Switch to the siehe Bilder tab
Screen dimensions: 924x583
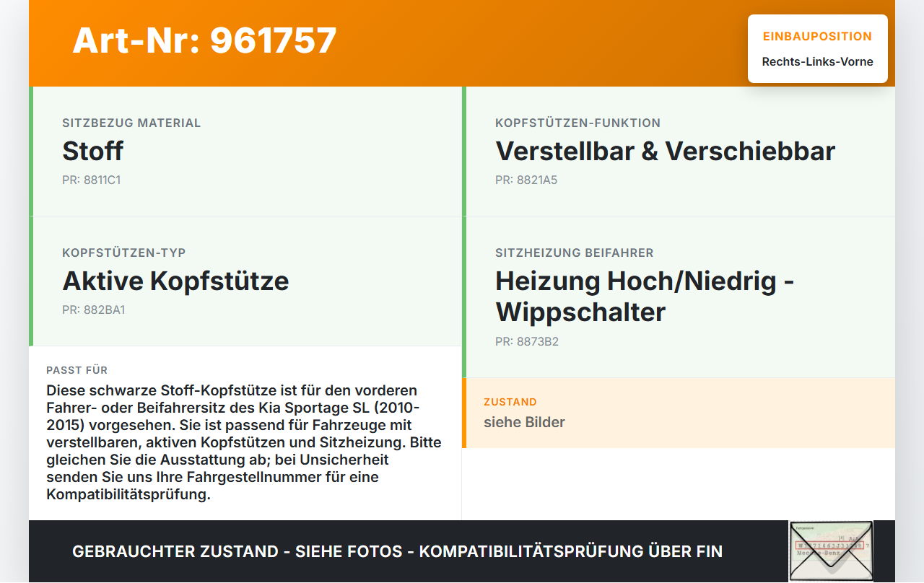pos(524,422)
